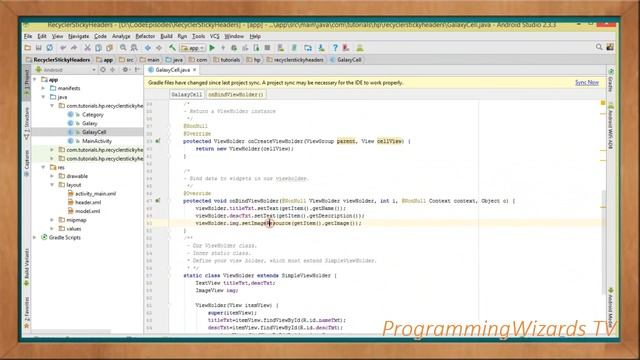Click recyclerstickyheaders folder in navigation bar
This screenshot has height=360, width=640.
(295, 60)
